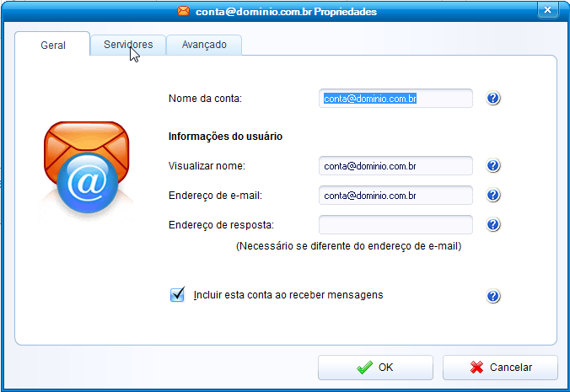Image resolution: width=570 pixels, height=392 pixels.
Task: Show help for Endereço de resposta
Action: [x=493, y=224]
